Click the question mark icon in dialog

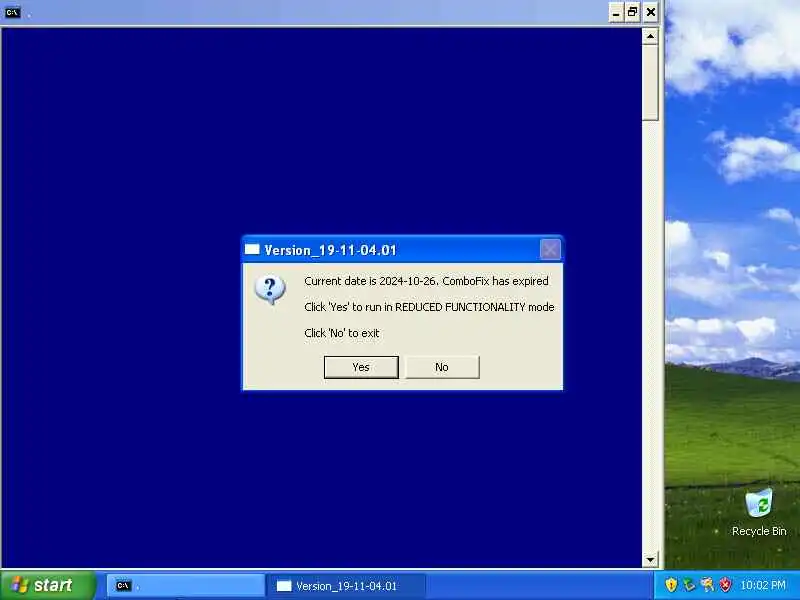(270, 289)
